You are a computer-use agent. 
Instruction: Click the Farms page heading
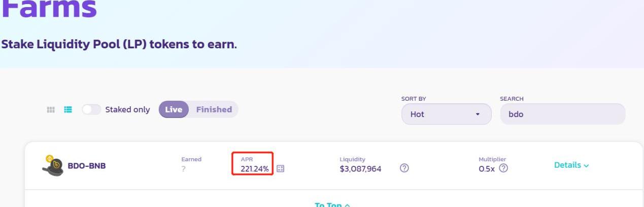tap(48, 9)
